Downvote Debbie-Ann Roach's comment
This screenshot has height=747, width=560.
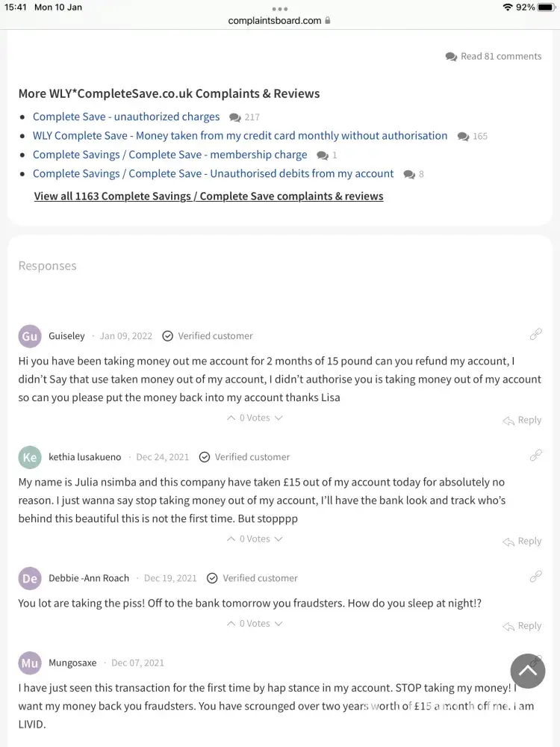point(279,624)
